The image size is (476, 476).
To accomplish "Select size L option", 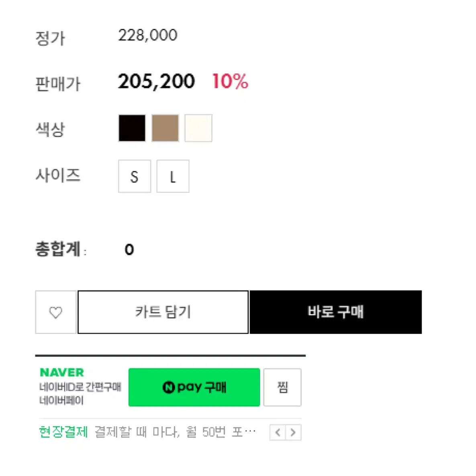I will coord(173,176).
